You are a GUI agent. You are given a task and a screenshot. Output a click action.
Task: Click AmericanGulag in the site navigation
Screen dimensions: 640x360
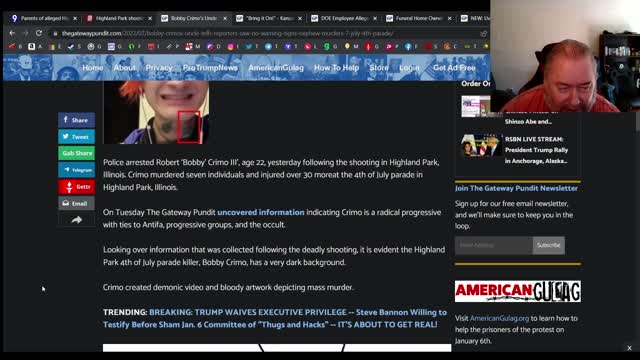tap(276, 68)
